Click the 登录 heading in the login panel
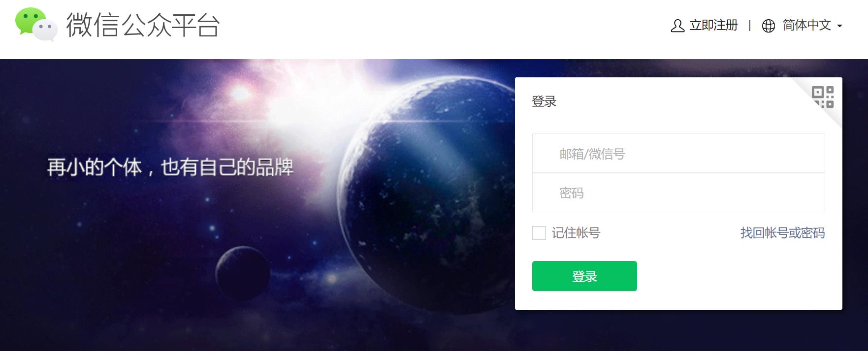The width and height of the screenshot is (868, 364). click(544, 101)
